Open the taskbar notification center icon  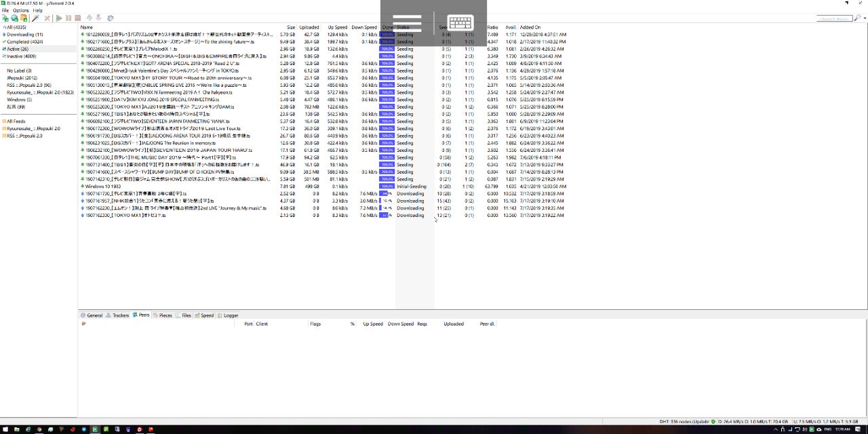pyautogui.click(x=858, y=429)
